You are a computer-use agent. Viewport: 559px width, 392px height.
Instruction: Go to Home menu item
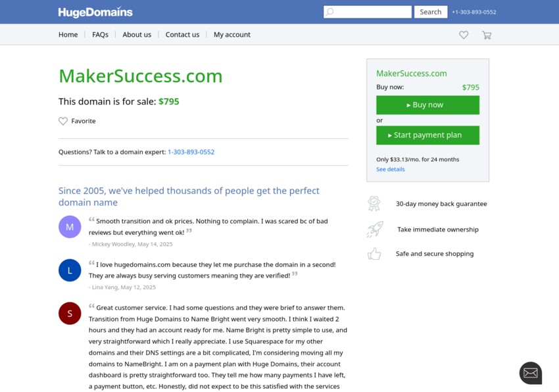pos(68,35)
